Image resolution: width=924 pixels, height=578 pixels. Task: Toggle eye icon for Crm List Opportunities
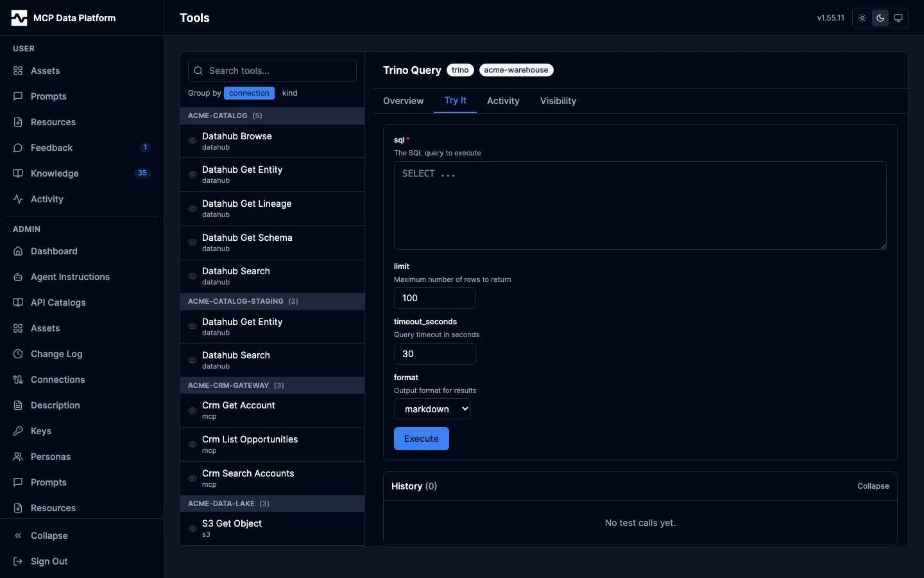[x=193, y=444]
